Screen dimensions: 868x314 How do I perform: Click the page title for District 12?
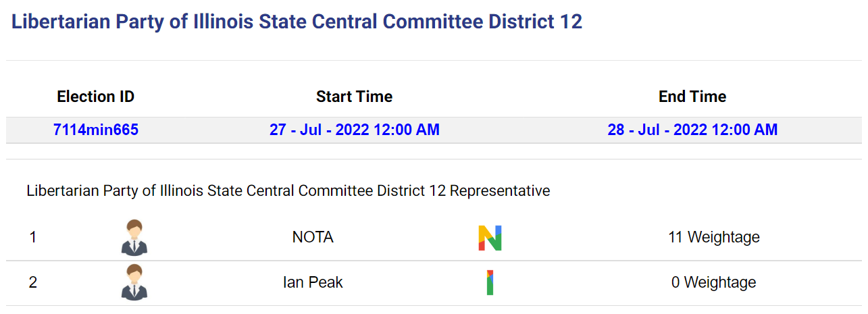coord(297,22)
